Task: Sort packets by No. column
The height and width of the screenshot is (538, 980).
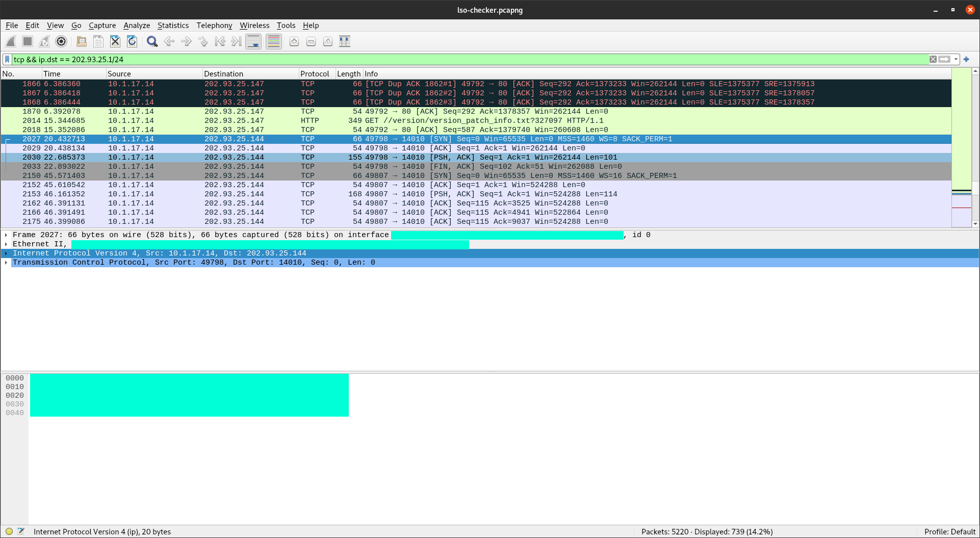Action: (x=21, y=74)
